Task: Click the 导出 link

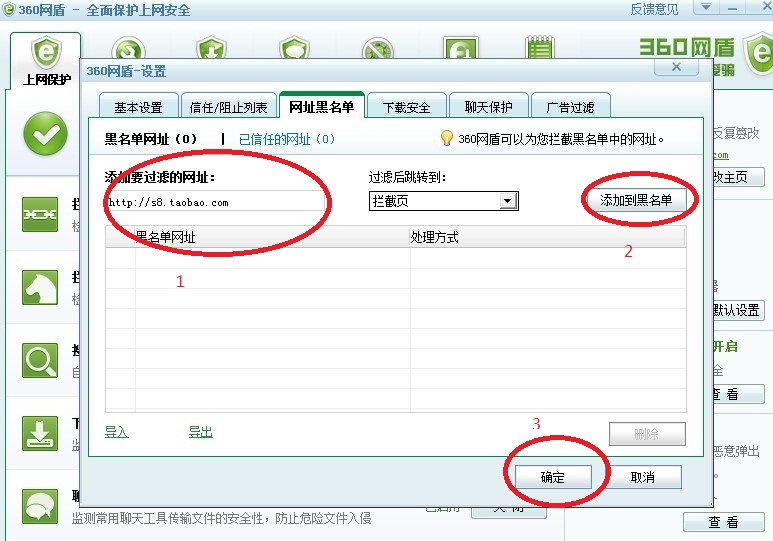Action: coord(201,432)
